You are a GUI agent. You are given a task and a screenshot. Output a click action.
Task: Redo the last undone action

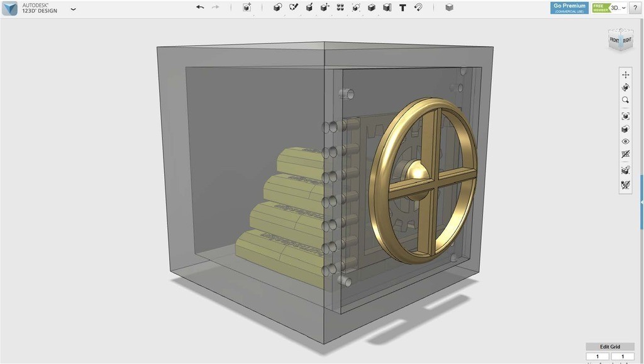215,8
